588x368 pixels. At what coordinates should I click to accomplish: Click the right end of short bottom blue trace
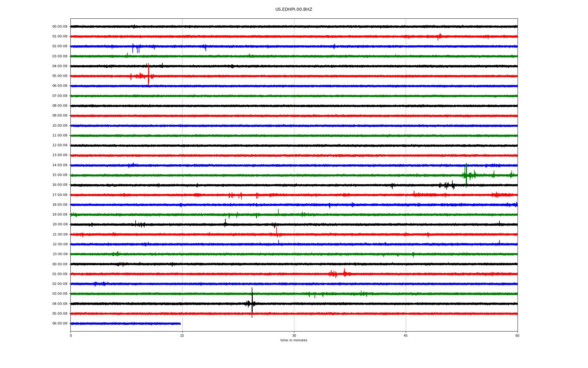click(x=180, y=324)
